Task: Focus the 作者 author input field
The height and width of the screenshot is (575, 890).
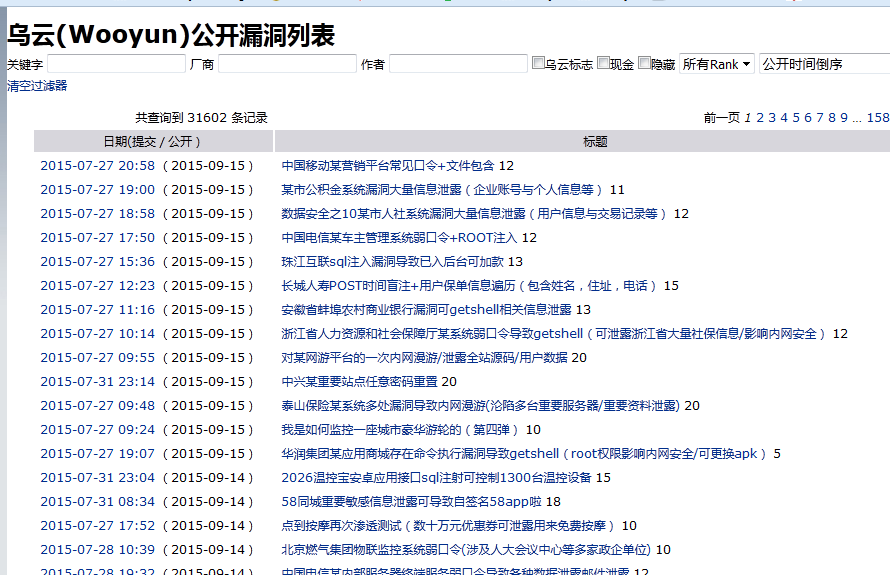Action: pyautogui.click(x=459, y=64)
